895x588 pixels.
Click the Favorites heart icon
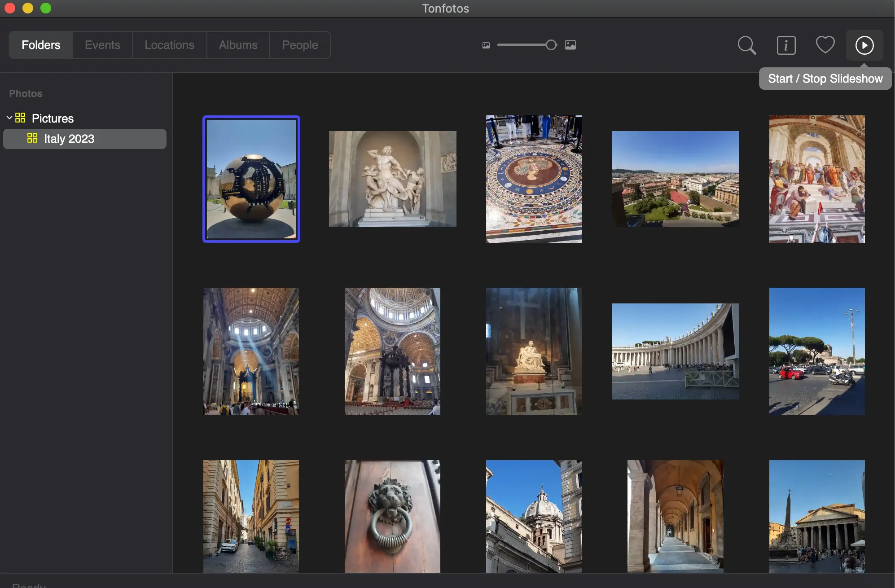point(825,44)
